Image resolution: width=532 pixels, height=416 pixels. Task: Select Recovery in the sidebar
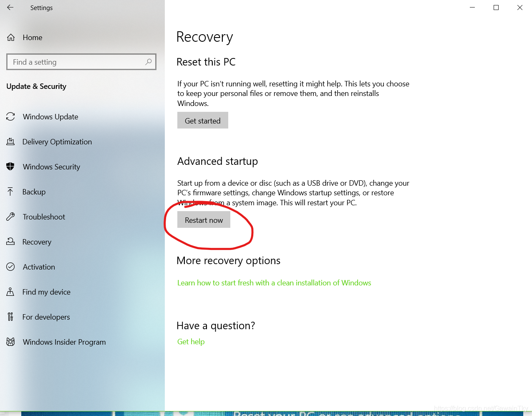[x=37, y=242]
